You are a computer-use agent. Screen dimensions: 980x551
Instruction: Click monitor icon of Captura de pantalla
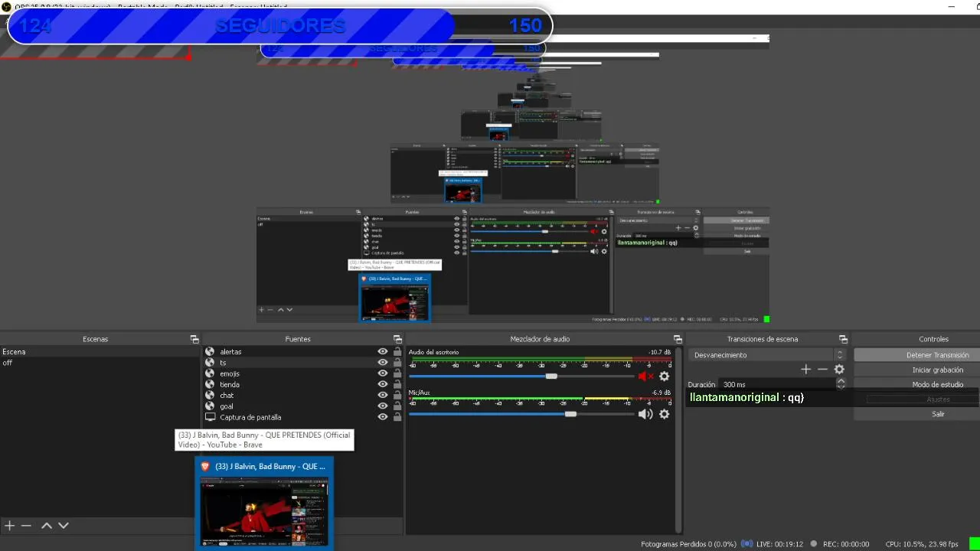[x=210, y=417]
